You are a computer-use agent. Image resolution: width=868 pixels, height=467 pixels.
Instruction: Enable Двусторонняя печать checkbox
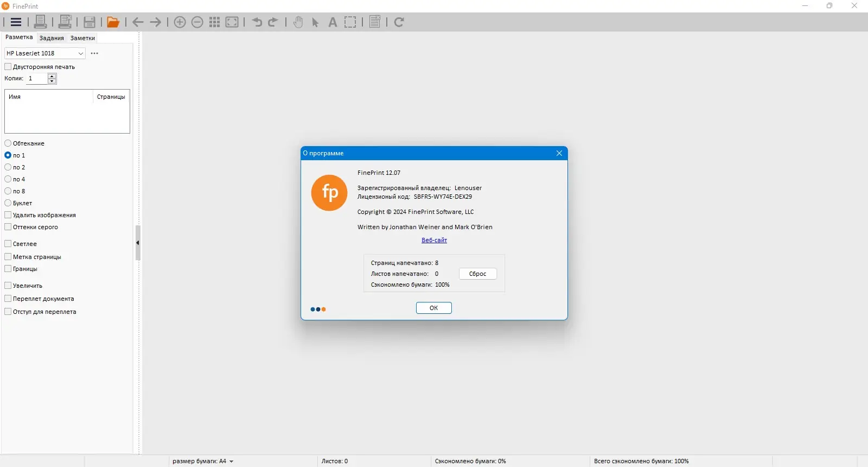point(8,67)
